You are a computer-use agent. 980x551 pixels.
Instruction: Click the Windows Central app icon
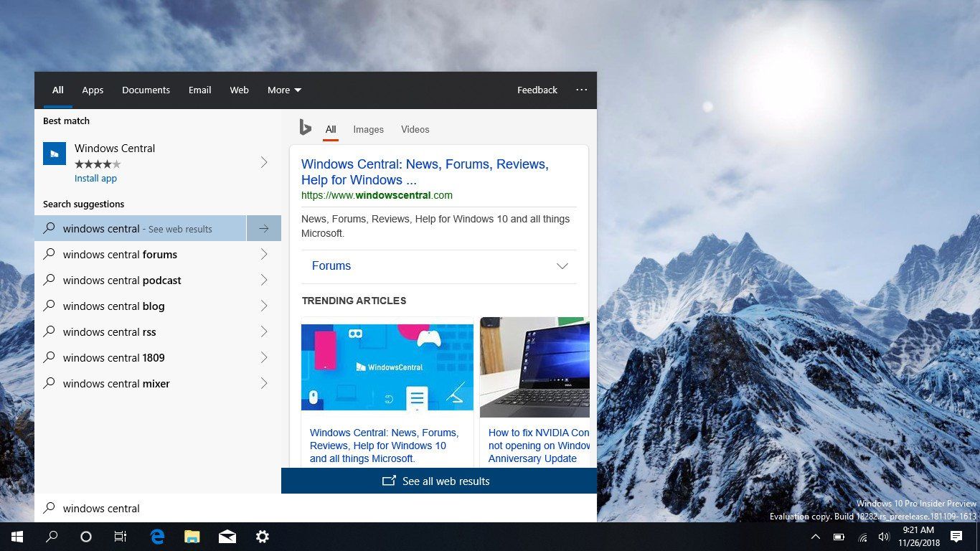click(x=55, y=154)
